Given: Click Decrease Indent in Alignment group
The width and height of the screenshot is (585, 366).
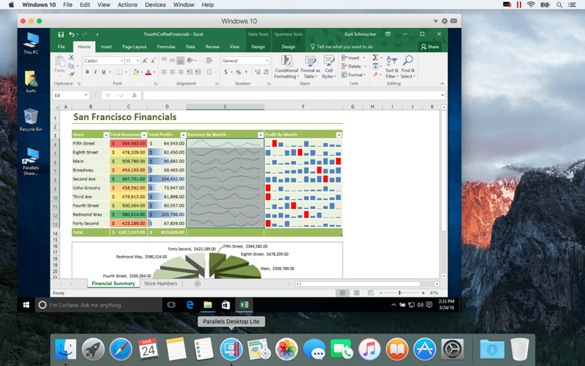Looking at the screenshot, I should click(x=190, y=72).
